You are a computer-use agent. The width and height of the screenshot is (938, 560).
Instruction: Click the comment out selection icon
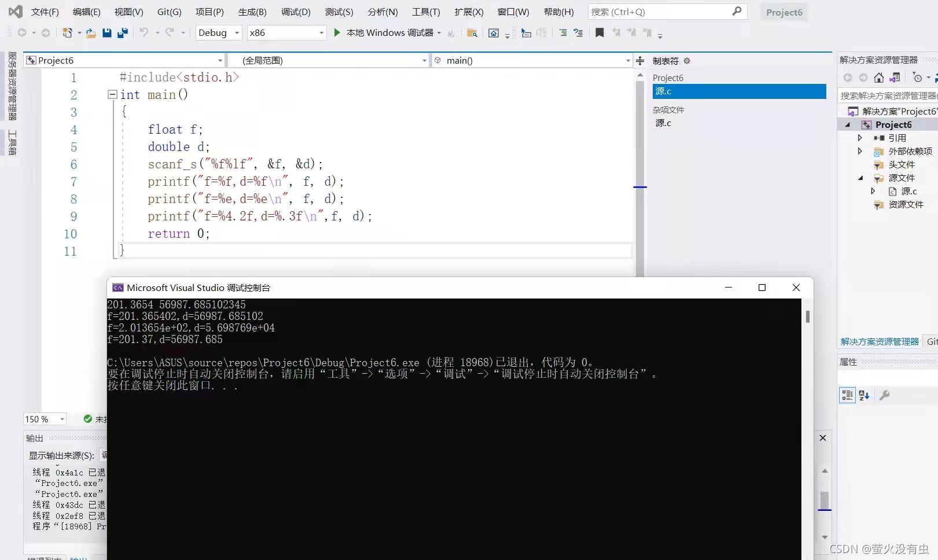[x=562, y=33]
